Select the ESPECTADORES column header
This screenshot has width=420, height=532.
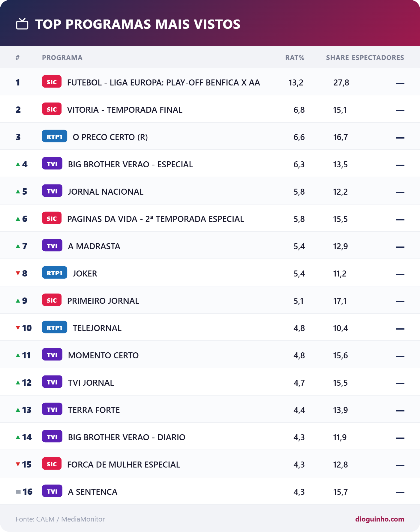[378, 58]
